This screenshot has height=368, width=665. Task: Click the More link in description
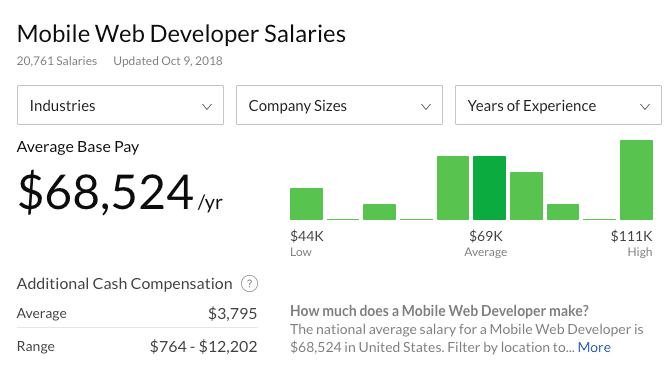click(x=594, y=347)
